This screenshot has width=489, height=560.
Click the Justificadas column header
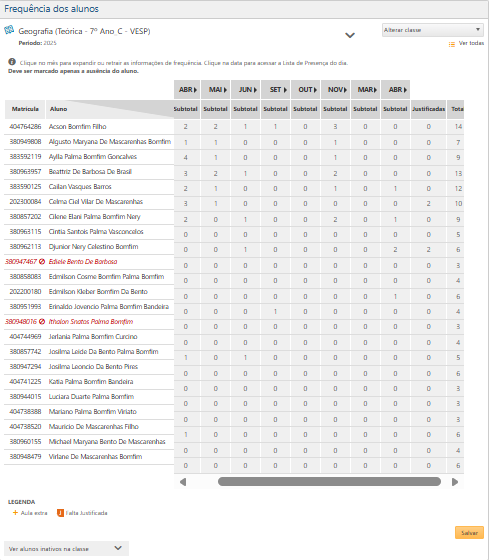click(x=428, y=109)
